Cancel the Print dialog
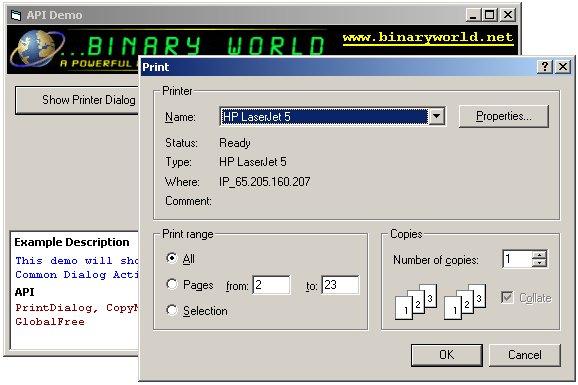The height and width of the screenshot is (385, 578). pyautogui.click(x=525, y=355)
